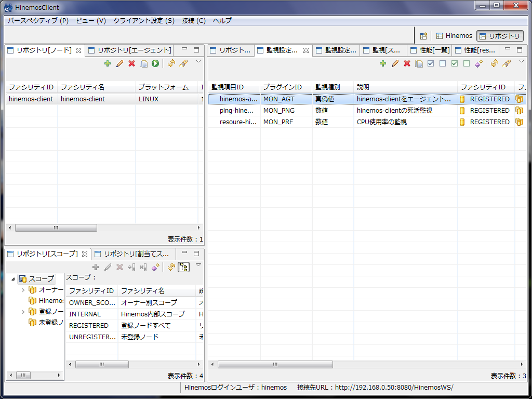Expand the 登録ノー scope tree node
The height and width of the screenshot is (399, 532).
point(23,312)
